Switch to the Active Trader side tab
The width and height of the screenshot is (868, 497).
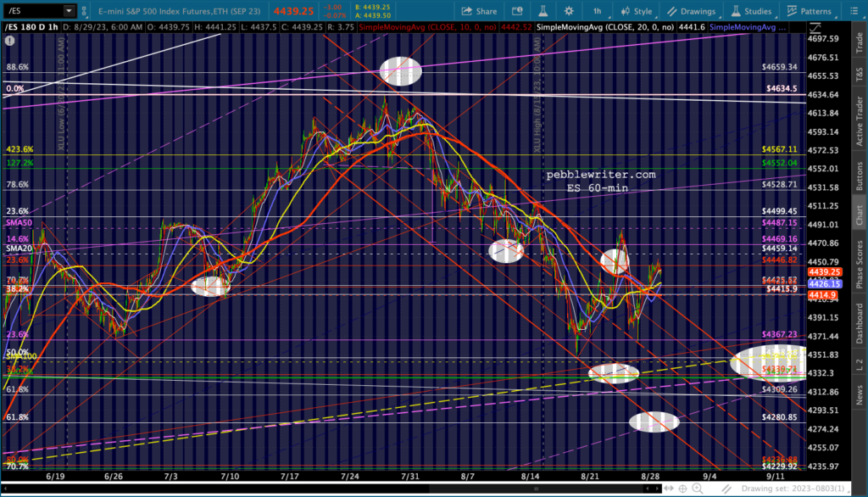[860, 121]
